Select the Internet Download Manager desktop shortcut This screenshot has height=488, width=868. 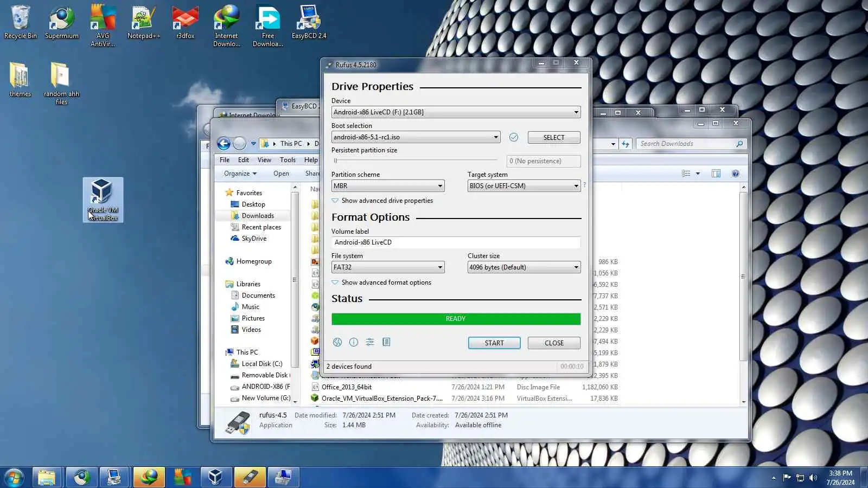[227, 26]
